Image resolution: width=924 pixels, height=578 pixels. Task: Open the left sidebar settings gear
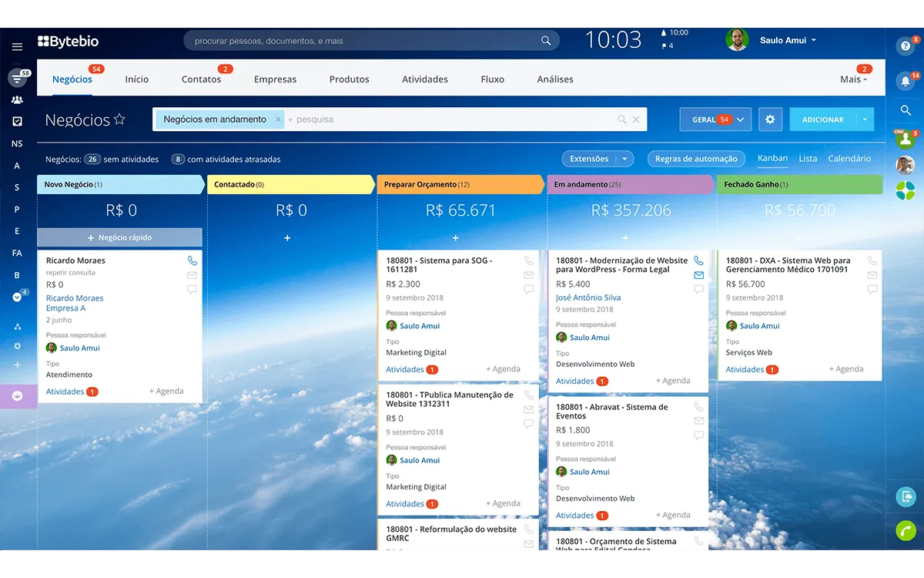click(x=17, y=346)
